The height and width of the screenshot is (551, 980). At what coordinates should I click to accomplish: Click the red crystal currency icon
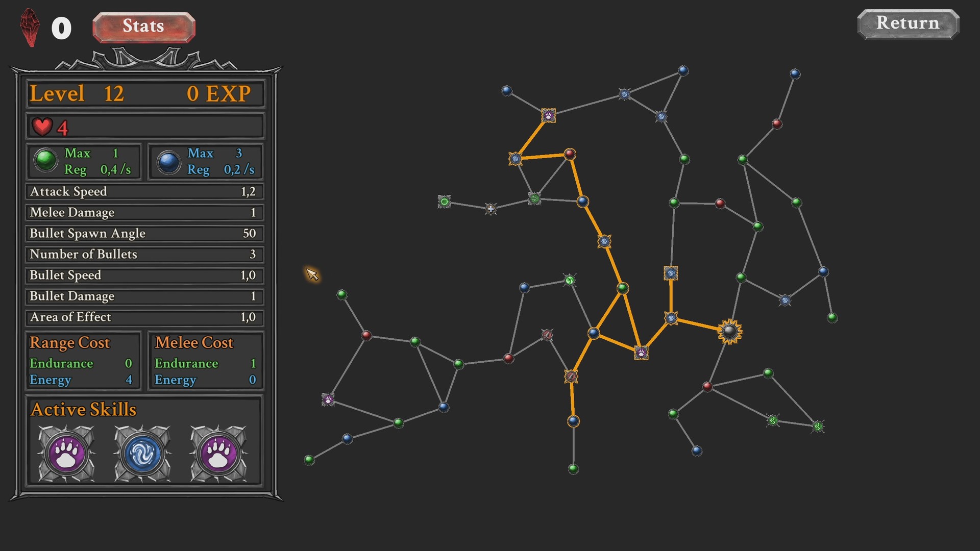(x=30, y=28)
